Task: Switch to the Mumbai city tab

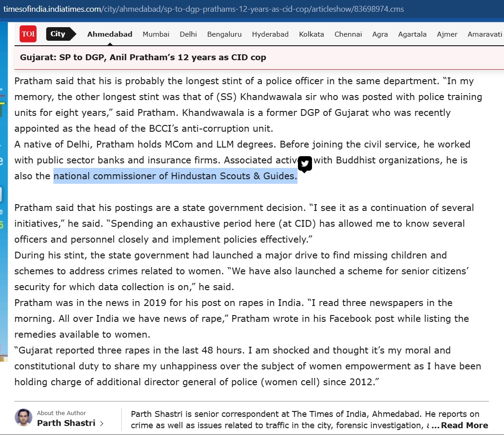Action: (x=156, y=34)
